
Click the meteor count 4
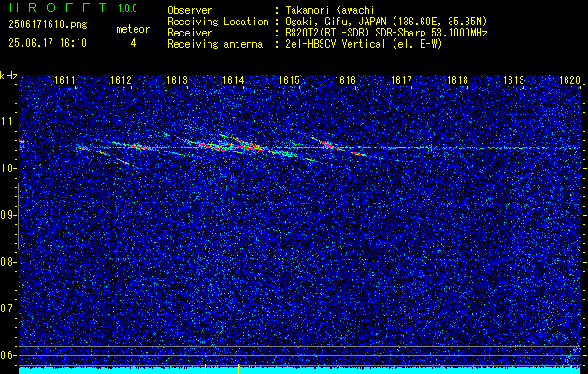click(x=133, y=43)
